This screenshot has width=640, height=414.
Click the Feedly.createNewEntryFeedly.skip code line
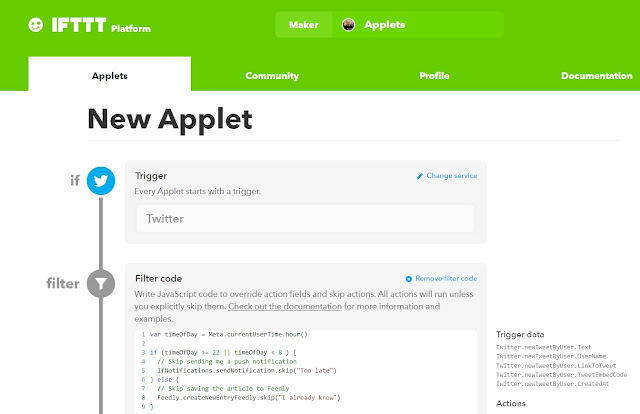pos(249,398)
